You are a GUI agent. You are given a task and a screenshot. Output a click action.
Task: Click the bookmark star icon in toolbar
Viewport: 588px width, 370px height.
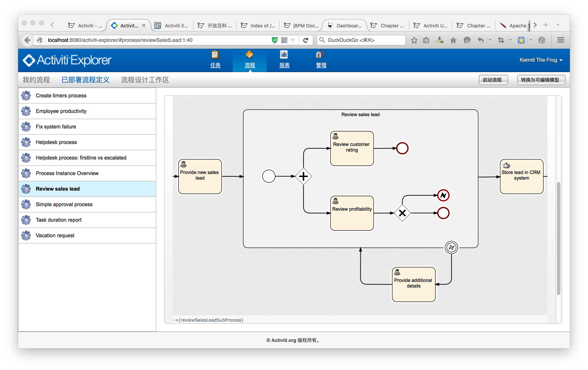(414, 40)
